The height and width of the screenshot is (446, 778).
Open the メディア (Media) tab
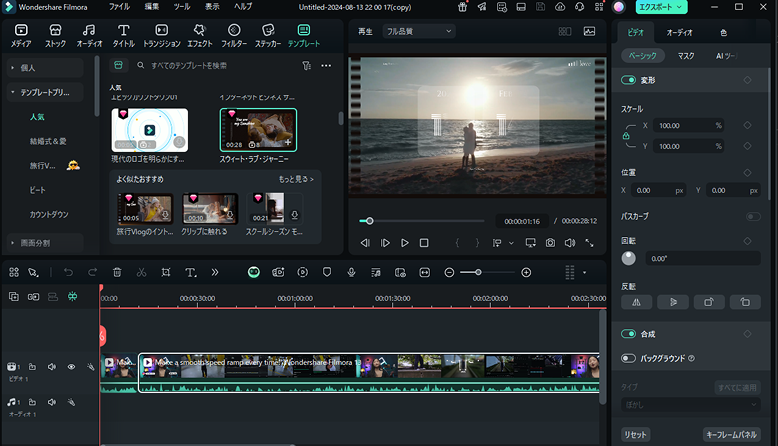pyautogui.click(x=21, y=36)
